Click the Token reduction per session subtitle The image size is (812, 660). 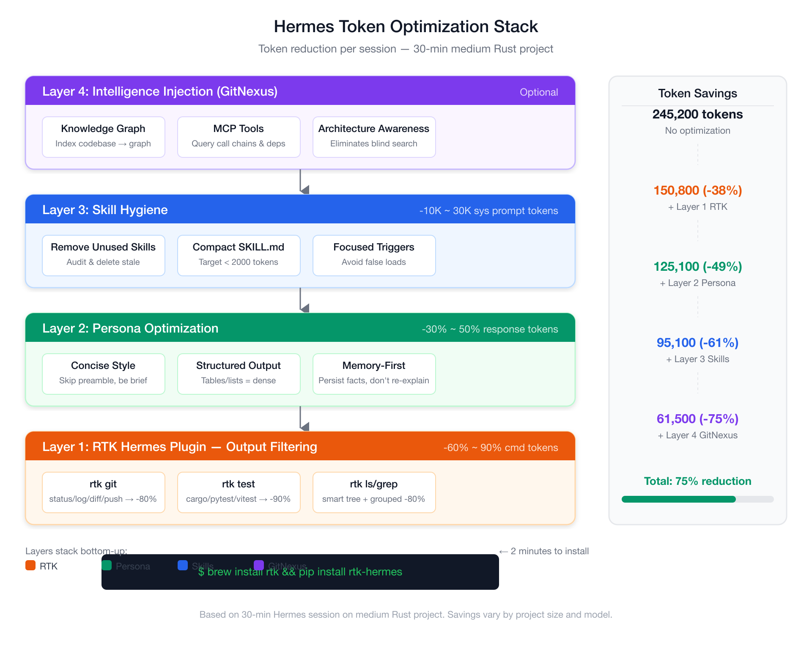pos(406,49)
